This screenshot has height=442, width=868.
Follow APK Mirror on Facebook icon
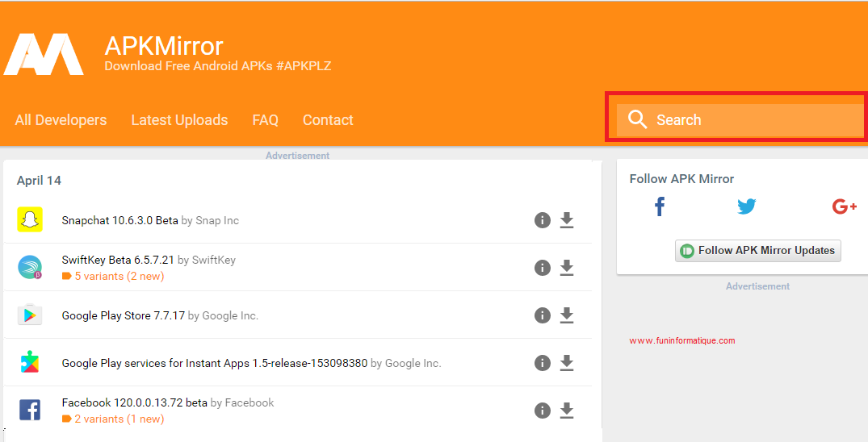click(660, 206)
